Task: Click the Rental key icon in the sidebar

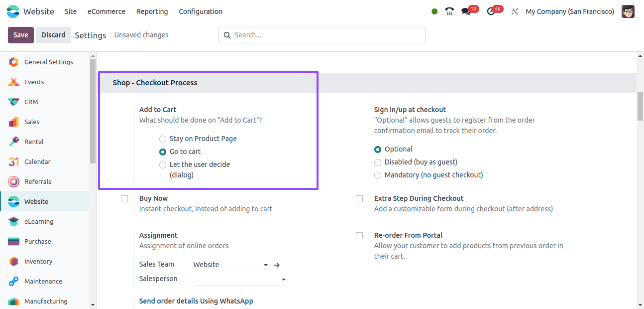Action: point(14,142)
